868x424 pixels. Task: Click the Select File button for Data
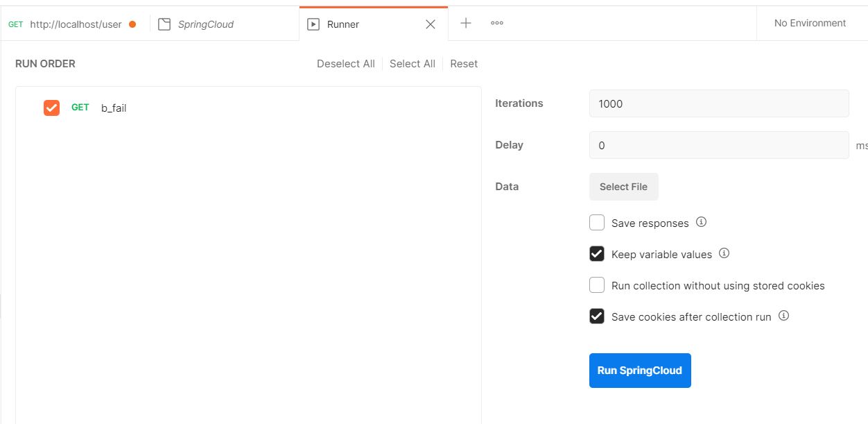tap(623, 187)
